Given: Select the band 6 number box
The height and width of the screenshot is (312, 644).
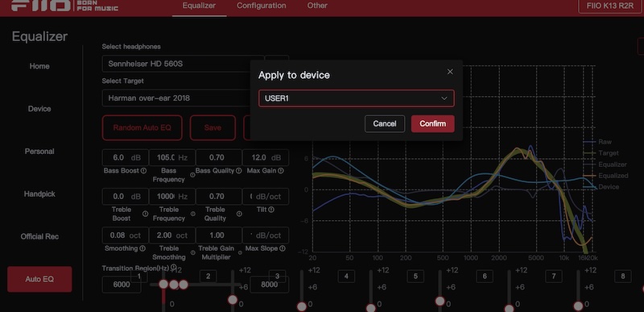Looking at the screenshot, I should (x=485, y=277).
